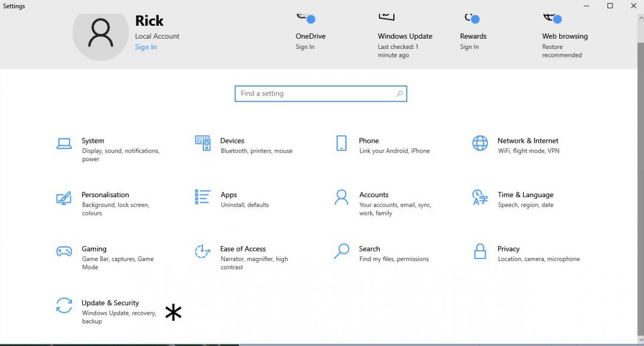This screenshot has width=644, height=346.
Task: Select the Search magnifier icon
Action: click(x=341, y=251)
